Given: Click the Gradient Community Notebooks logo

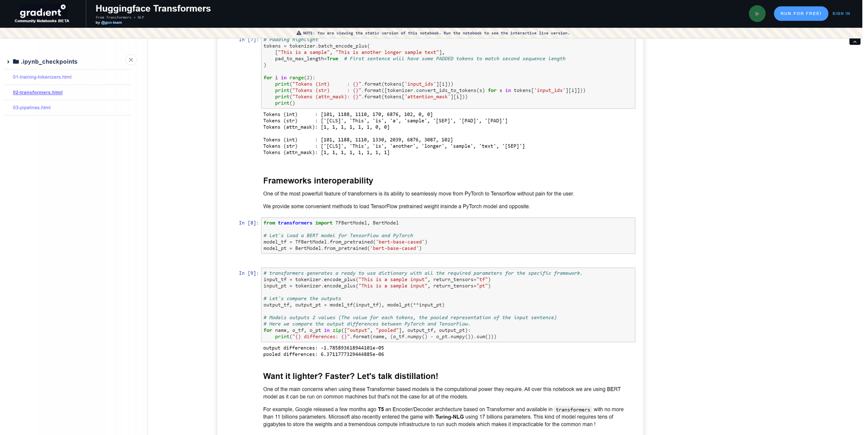Looking at the screenshot, I should (x=42, y=13).
